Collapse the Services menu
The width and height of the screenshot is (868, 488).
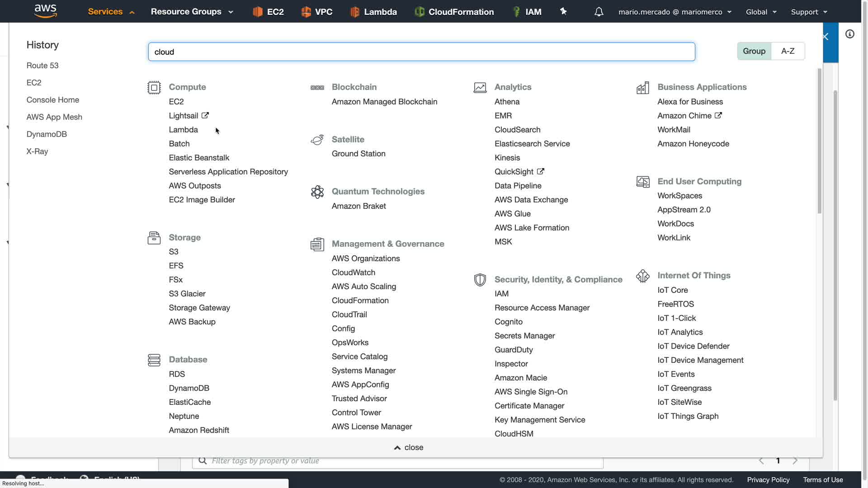tap(111, 12)
